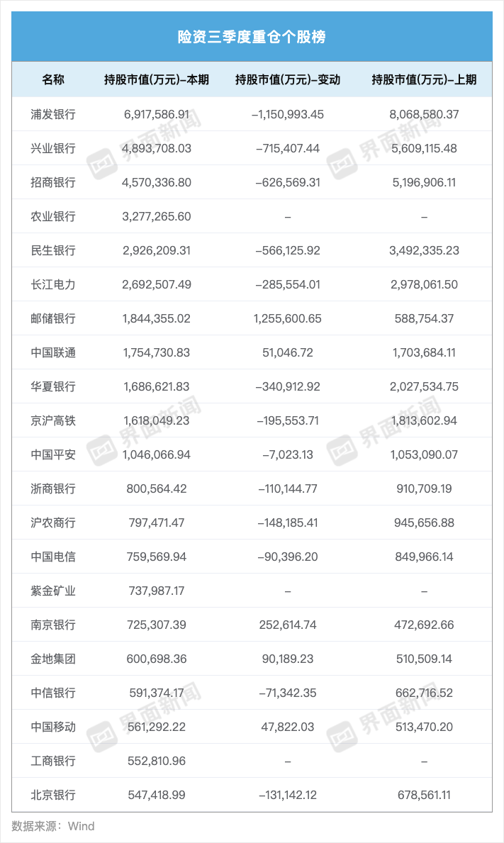Viewport: 504px width, 843px height.
Task: Select 南京银行 change value 252,614.74
Action: tap(287, 625)
